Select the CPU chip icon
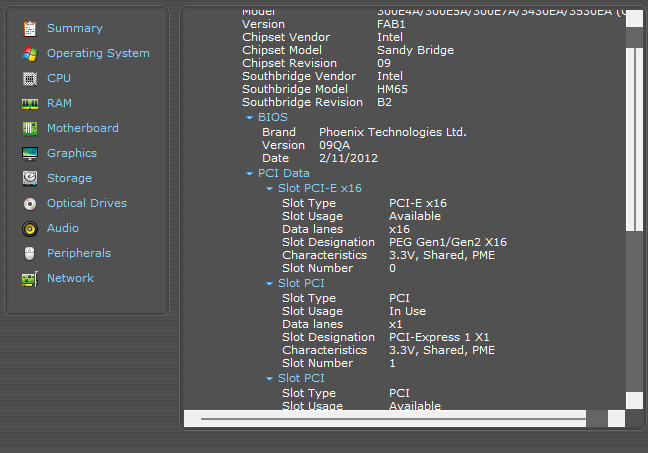Screen dimensions: 648x453 (30, 78)
